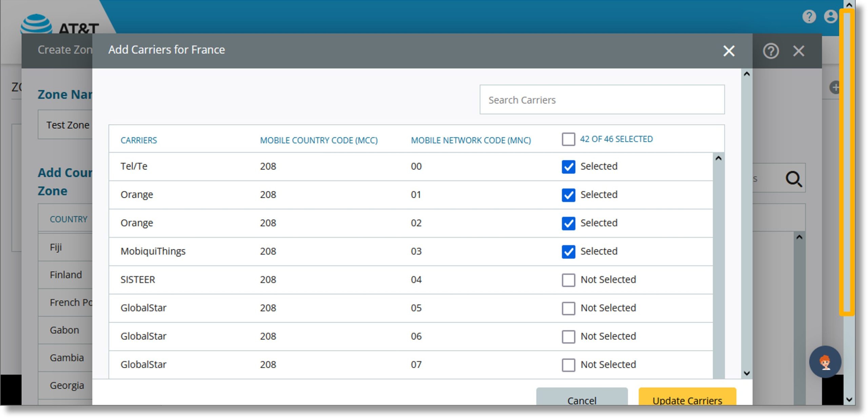Close the Create Zone panel
The image size is (868, 418).
[x=798, y=51]
